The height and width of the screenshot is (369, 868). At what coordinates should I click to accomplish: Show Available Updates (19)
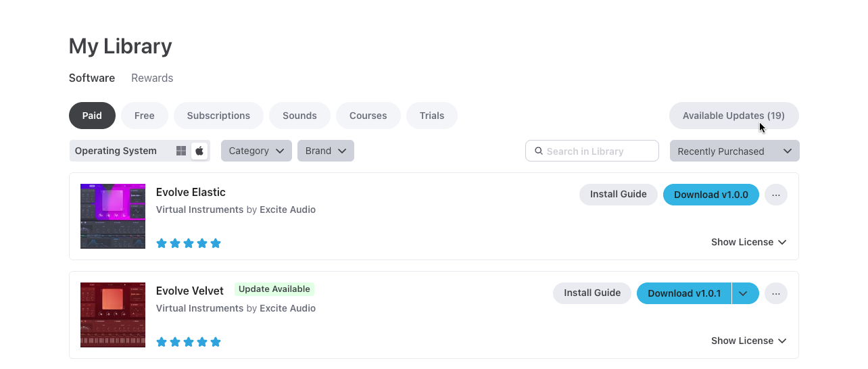[x=733, y=116]
